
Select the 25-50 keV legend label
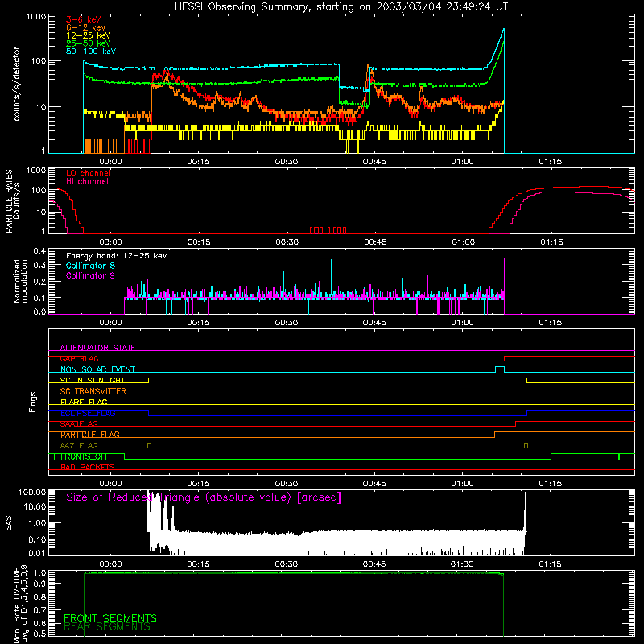88,43
